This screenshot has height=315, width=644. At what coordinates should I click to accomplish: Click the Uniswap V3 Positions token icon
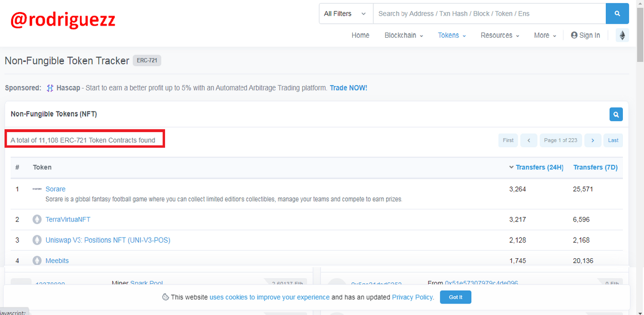pyautogui.click(x=37, y=240)
